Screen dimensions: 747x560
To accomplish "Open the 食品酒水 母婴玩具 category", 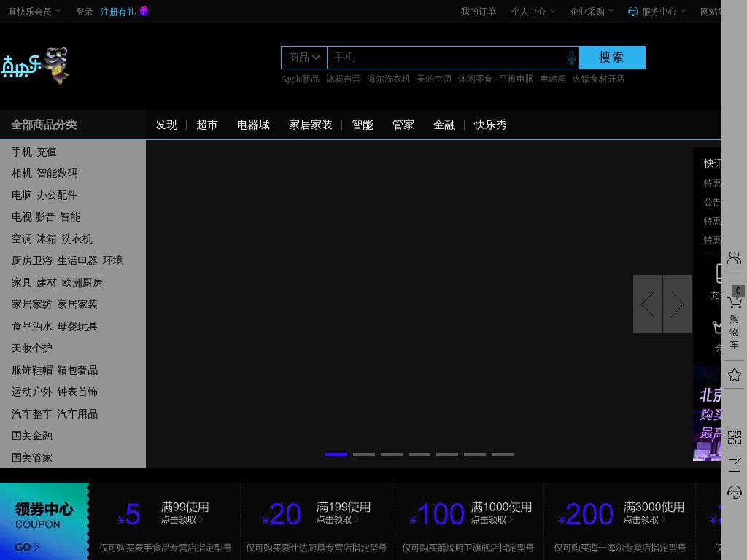I will pyautogui.click(x=54, y=327).
